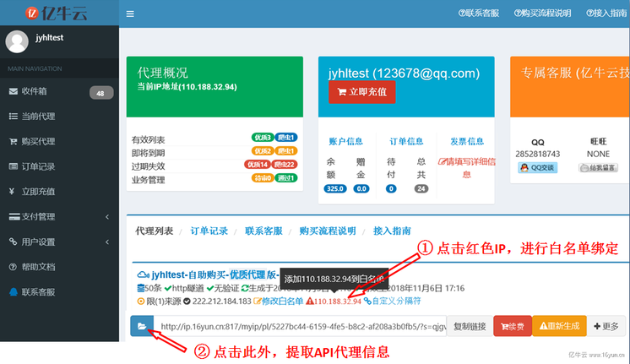630x364 pixels.
Task: Click 修改白名单 link
Action: click(279, 301)
